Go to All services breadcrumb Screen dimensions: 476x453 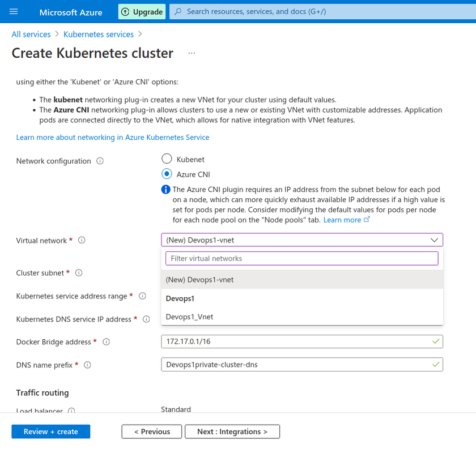click(x=31, y=35)
